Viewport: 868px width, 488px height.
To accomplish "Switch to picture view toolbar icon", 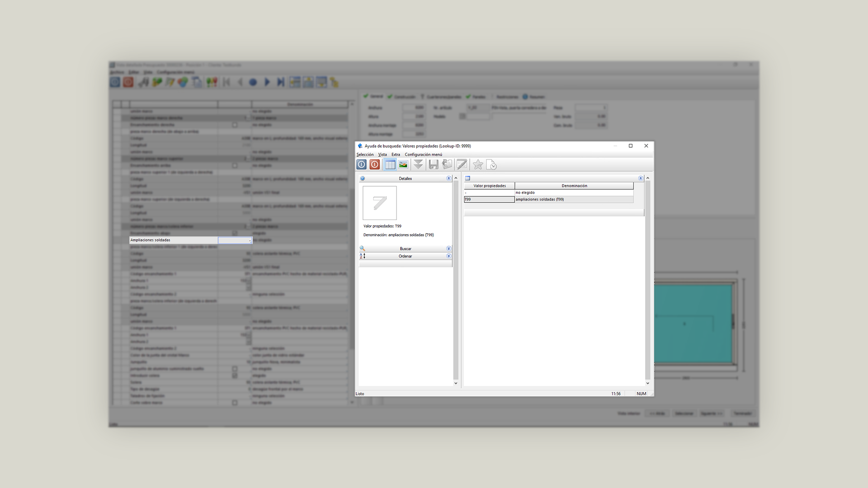I will [x=403, y=165].
